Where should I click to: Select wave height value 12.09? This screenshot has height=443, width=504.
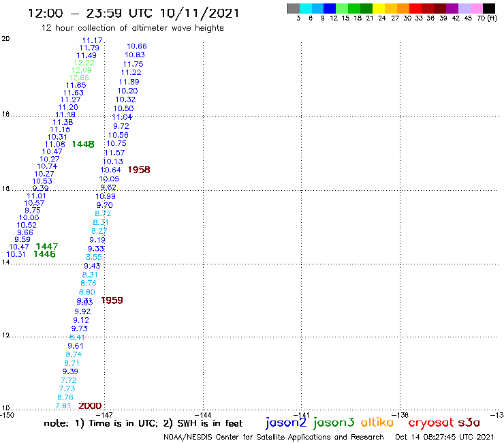tap(81, 70)
